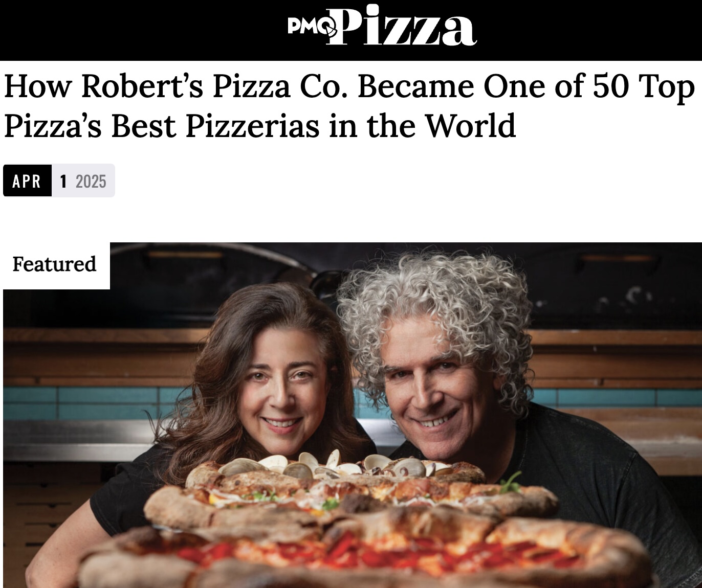Click the black site header bar
702x588 pixels.
click(351, 30)
